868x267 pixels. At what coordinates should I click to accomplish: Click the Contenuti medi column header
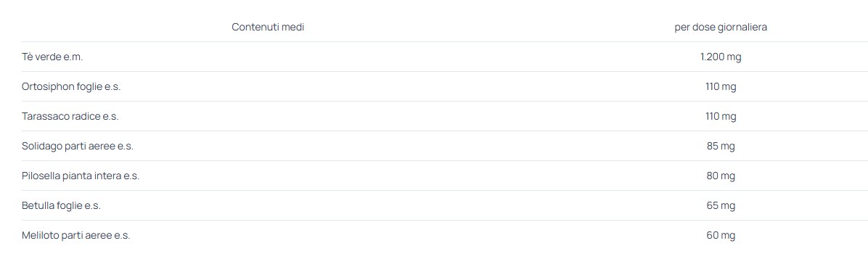coord(268,27)
